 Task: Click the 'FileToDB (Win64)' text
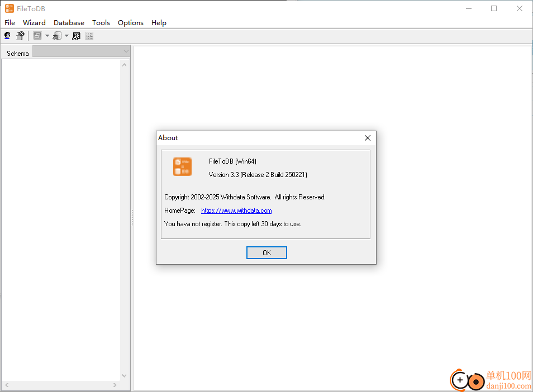pyautogui.click(x=232, y=161)
